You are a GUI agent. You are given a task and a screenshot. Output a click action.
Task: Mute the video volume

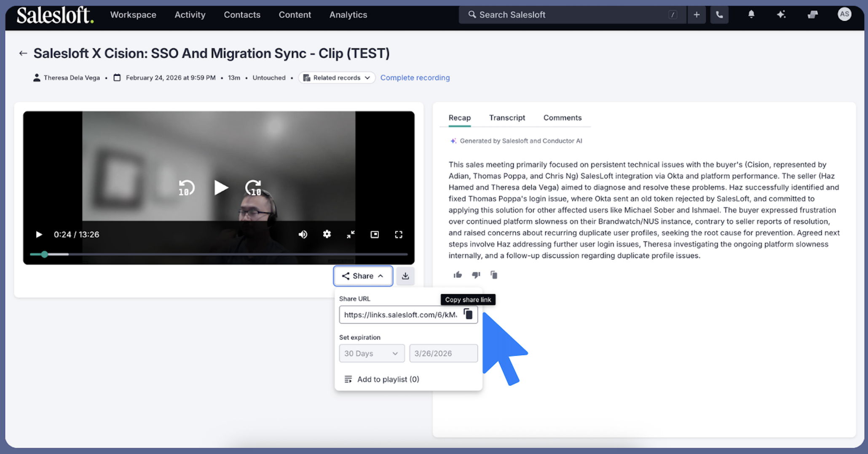tap(303, 235)
